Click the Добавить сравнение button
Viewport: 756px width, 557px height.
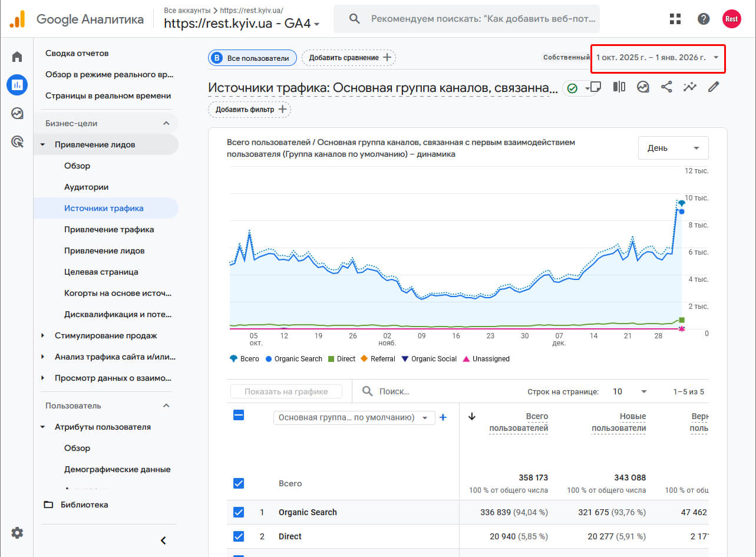[349, 58]
